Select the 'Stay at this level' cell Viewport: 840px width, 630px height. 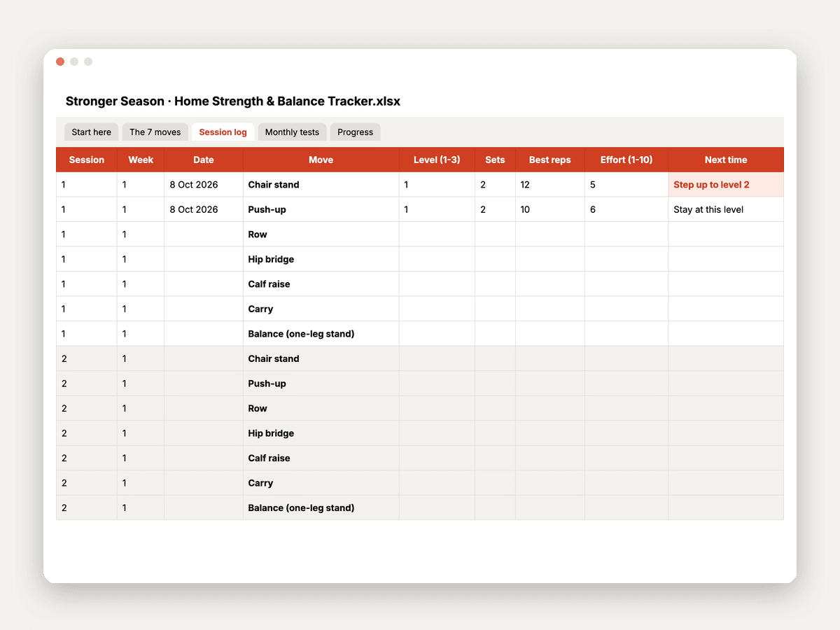(726, 209)
